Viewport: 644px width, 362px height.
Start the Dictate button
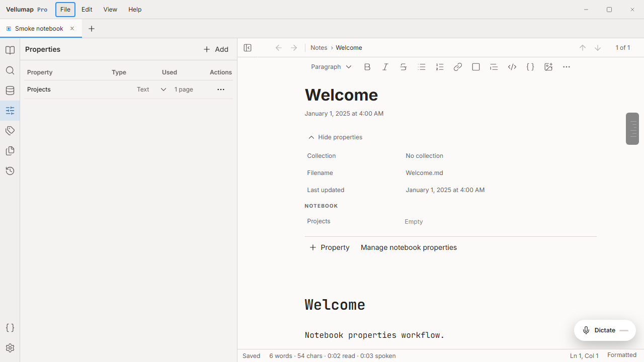[x=605, y=330]
